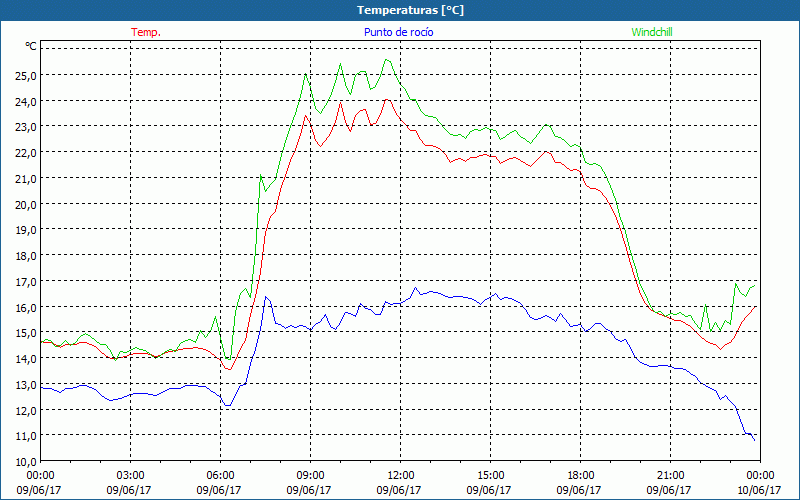The image size is (800, 500).
Task: Click the 18,0 y-axis value
Action: tap(26, 256)
